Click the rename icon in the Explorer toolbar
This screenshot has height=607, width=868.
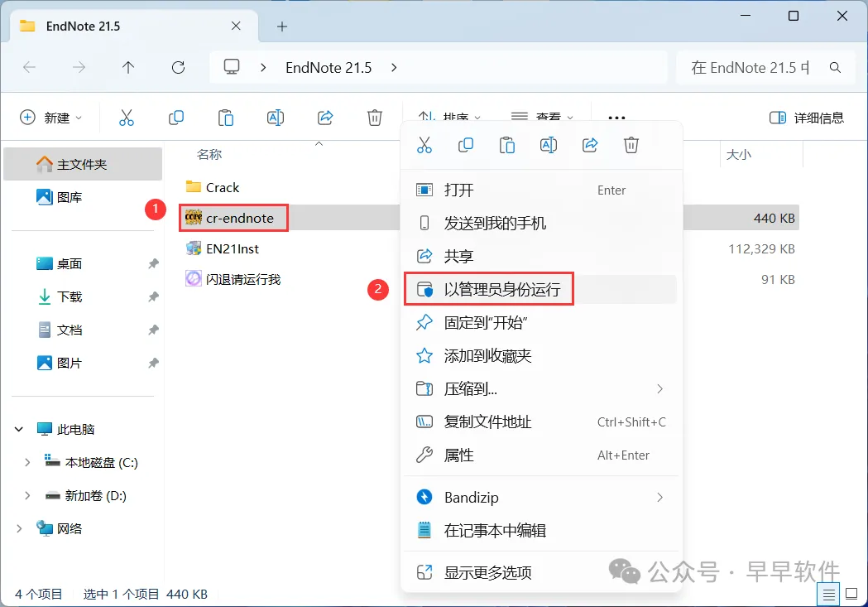pos(275,118)
